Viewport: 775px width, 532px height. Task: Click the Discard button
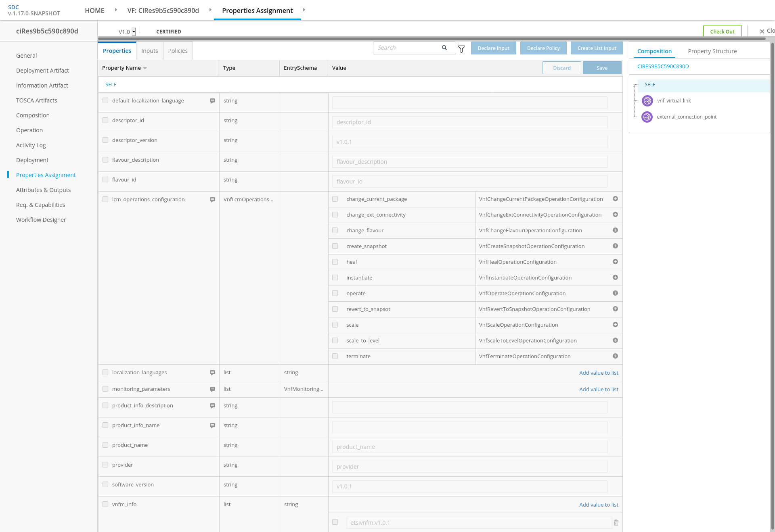[x=561, y=68]
